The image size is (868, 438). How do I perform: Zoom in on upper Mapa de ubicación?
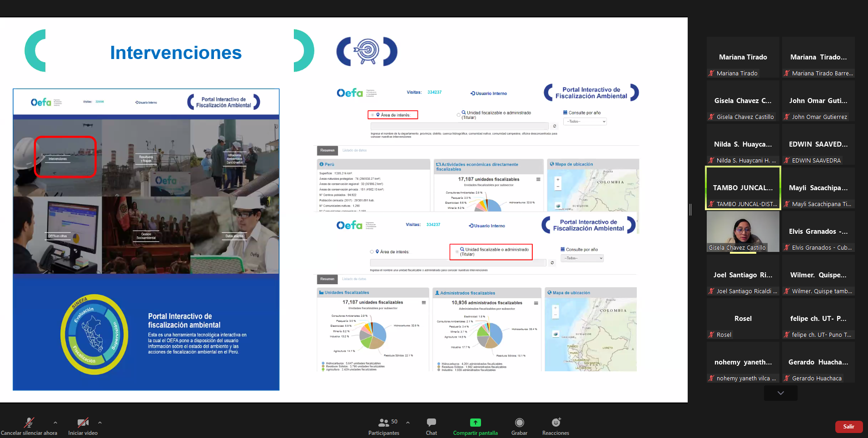[558, 180]
